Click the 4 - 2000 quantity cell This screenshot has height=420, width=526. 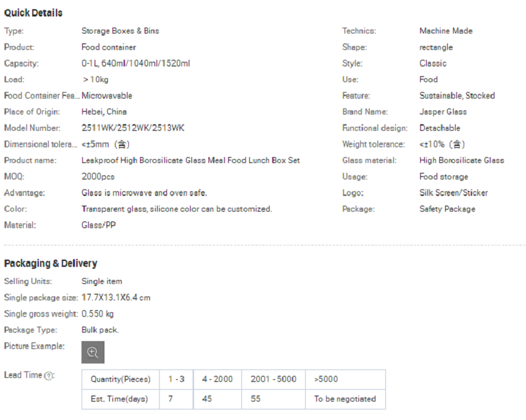pos(217,379)
